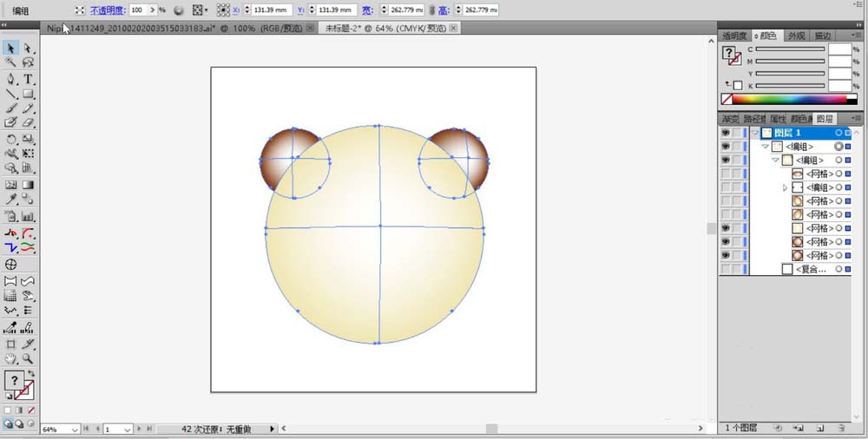Select the Selection (black arrow) tool
This screenshot has height=439, width=868.
click(x=10, y=49)
